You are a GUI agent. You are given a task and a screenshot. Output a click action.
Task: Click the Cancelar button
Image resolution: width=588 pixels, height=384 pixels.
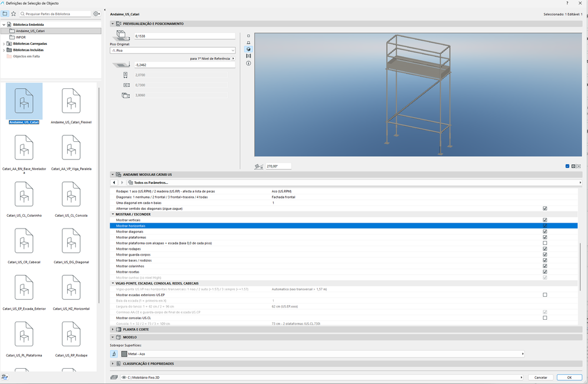(x=541, y=378)
